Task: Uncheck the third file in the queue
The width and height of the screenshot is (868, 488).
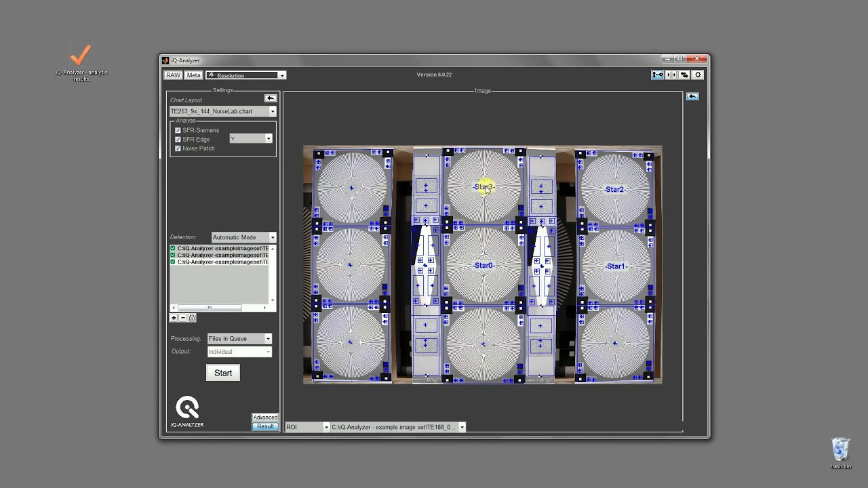Action: (x=173, y=262)
